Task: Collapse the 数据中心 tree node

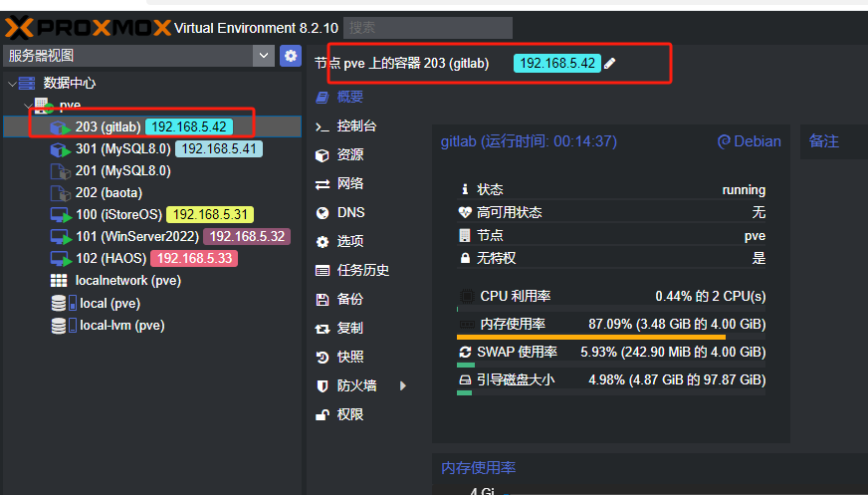Action: pyautogui.click(x=12, y=84)
